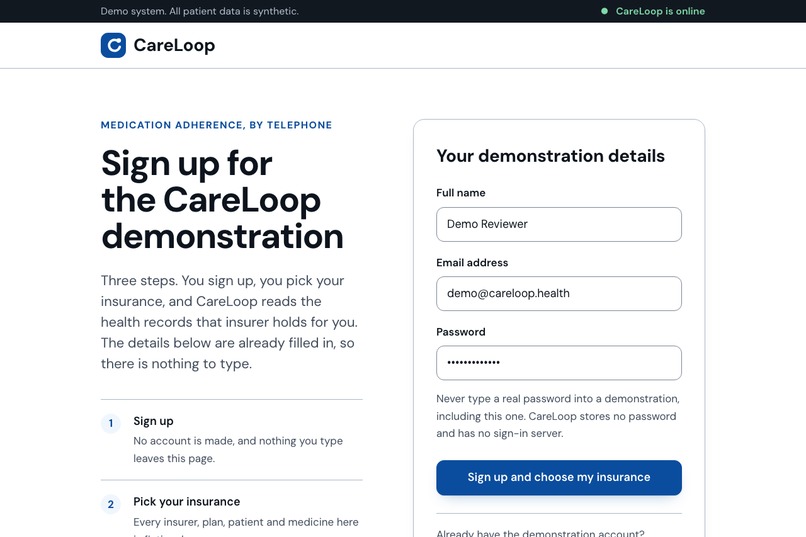Click the 'Your demonstration details' heading
Viewport: 806px width, 537px height.
coord(551,156)
